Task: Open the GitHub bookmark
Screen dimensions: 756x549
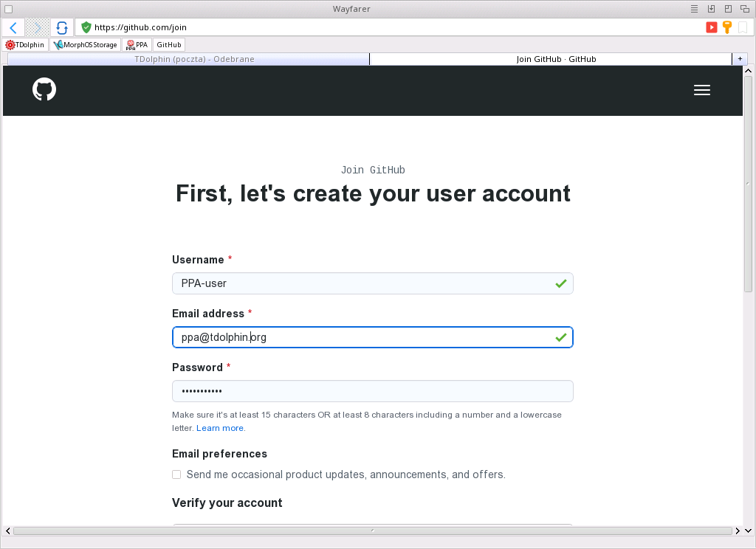Action: pos(169,45)
